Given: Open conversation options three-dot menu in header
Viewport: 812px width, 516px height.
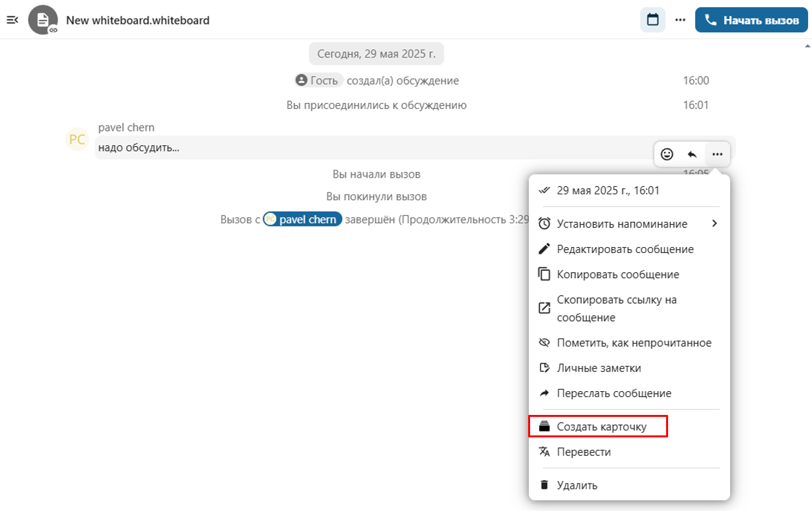Looking at the screenshot, I should pos(680,20).
